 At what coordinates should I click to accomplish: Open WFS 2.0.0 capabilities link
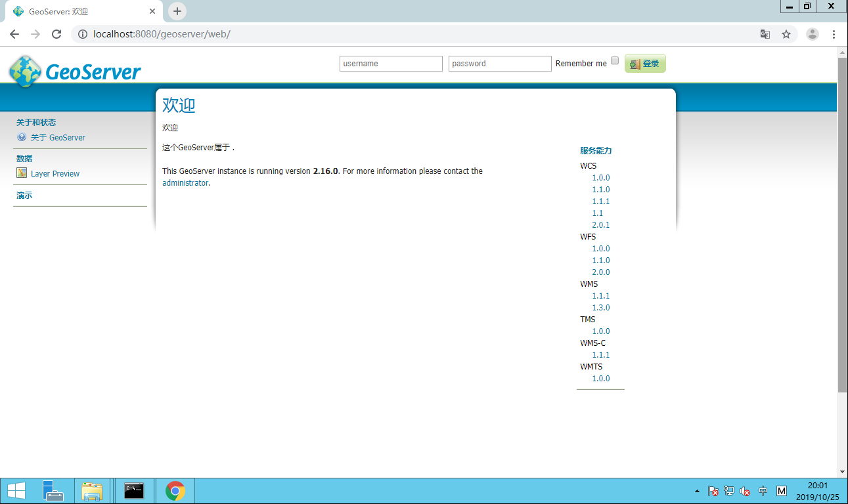pyautogui.click(x=601, y=272)
